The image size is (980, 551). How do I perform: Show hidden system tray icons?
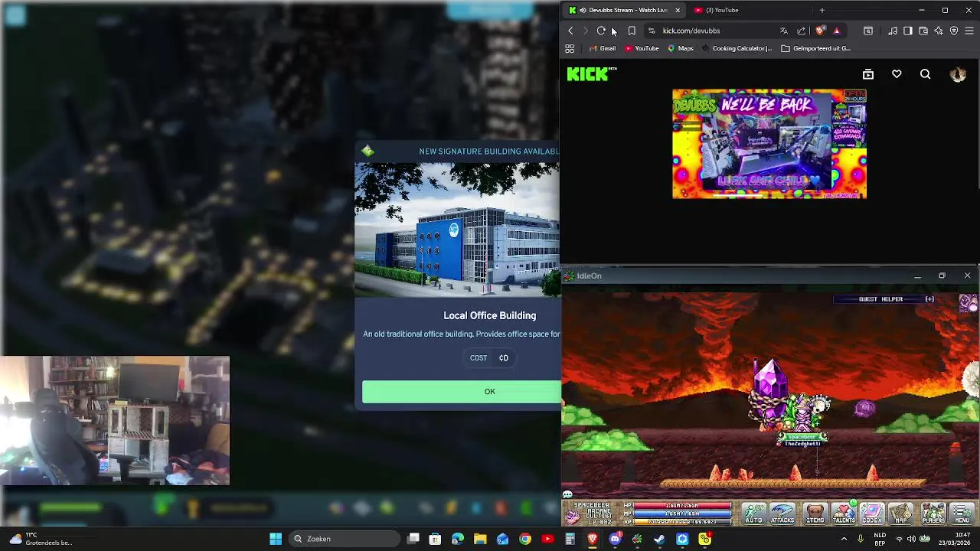(x=844, y=539)
